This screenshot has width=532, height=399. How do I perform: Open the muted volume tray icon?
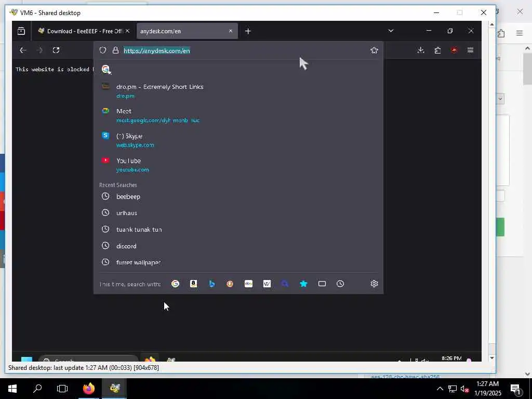click(x=464, y=389)
